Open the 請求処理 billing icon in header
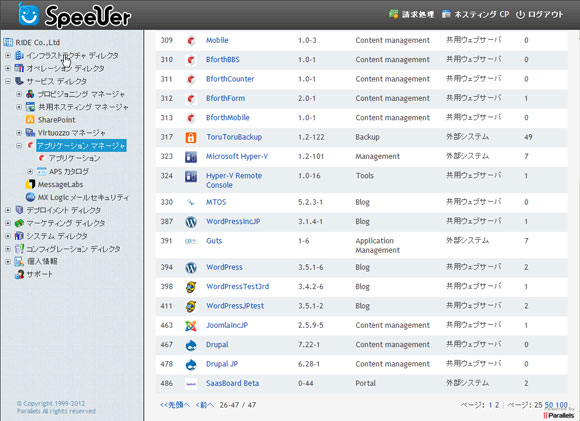The image size is (580, 421). [x=394, y=14]
